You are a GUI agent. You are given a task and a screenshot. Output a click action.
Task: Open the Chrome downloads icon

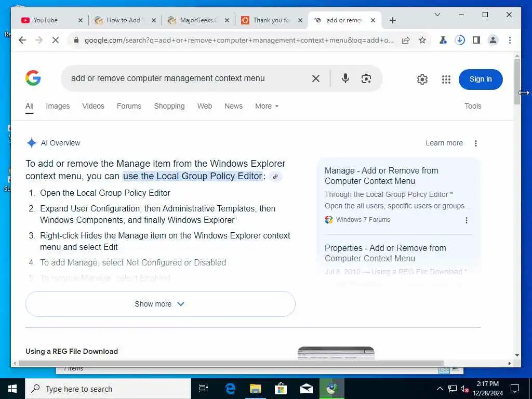click(x=460, y=40)
